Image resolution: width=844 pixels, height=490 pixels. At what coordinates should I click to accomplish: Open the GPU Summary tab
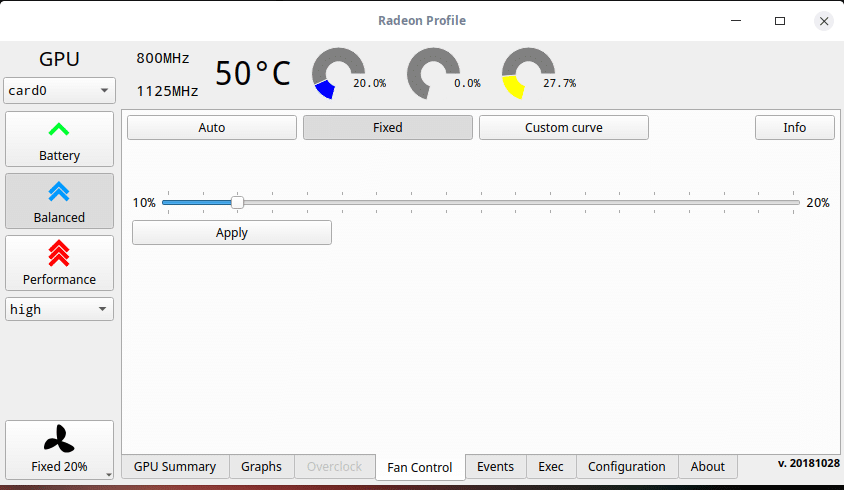tap(175, 466)
